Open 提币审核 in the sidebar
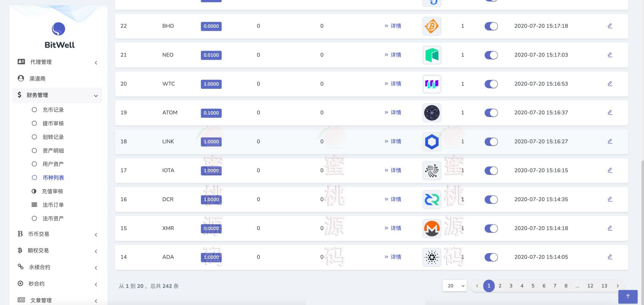 (x=53, y=123)
